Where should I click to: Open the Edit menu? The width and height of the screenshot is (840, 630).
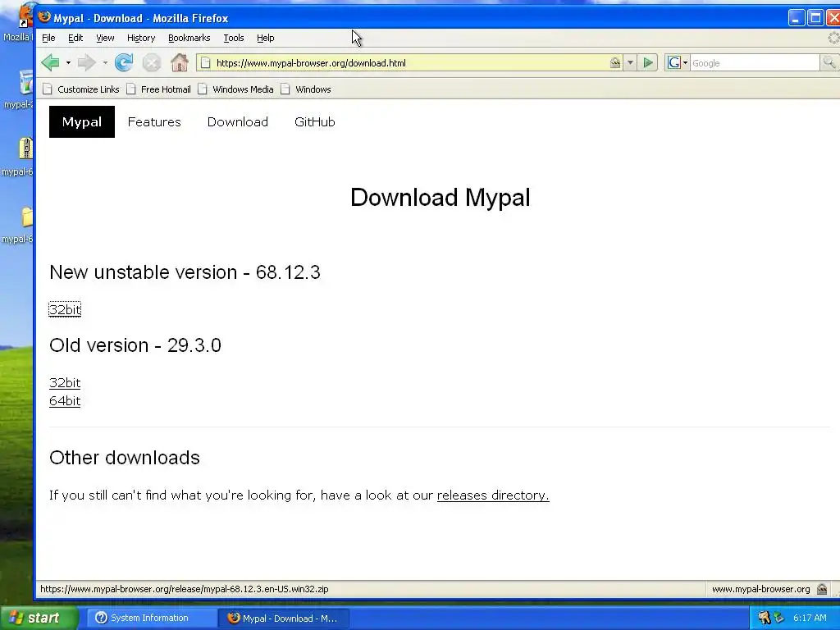pos(75,38)
